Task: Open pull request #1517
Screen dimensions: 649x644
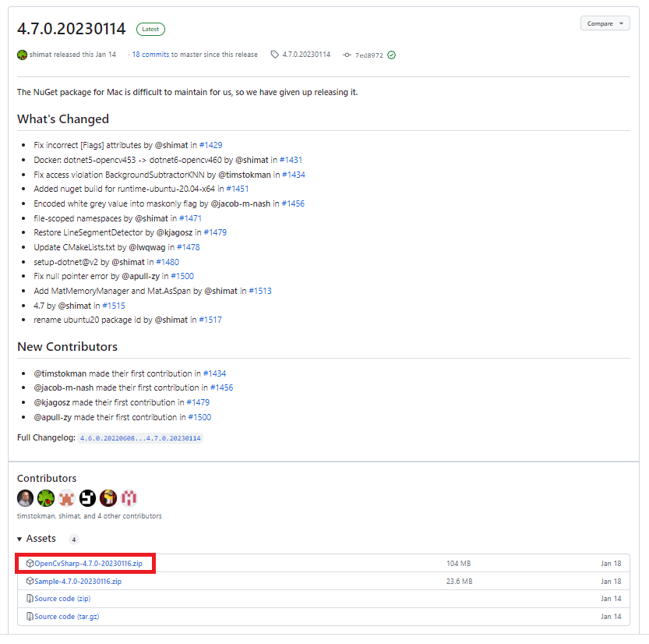Action: point(210,320)
